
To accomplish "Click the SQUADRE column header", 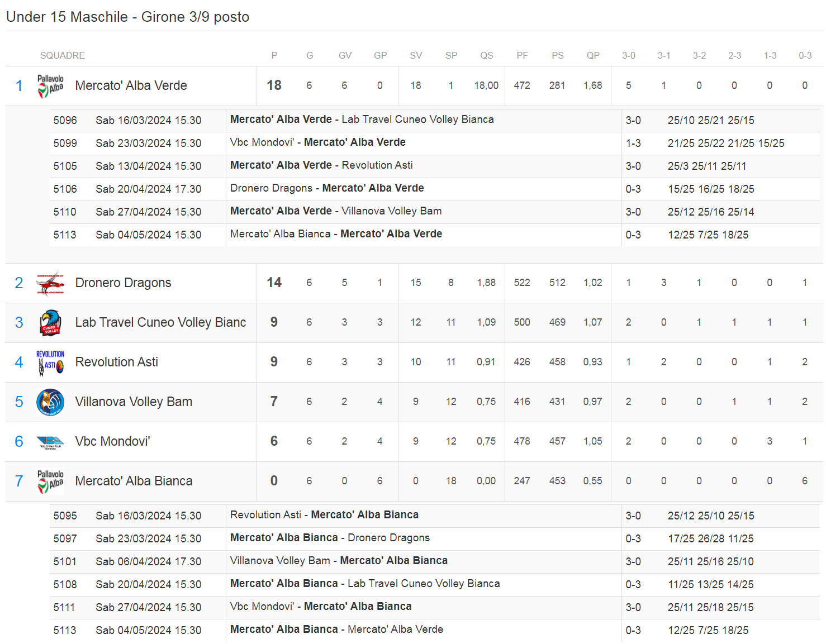I will [x=63, y=55].
